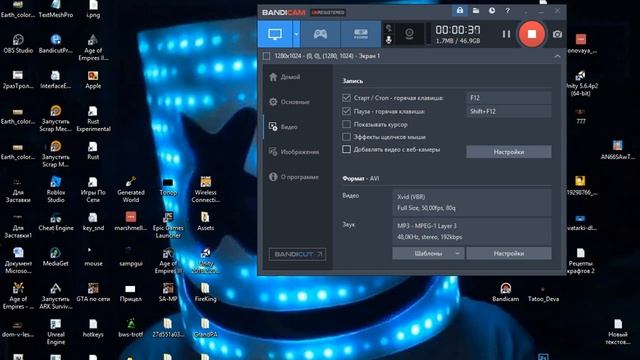
Task: Open Cheat Engine desktop icon
Action: click(x=56, y=222)
